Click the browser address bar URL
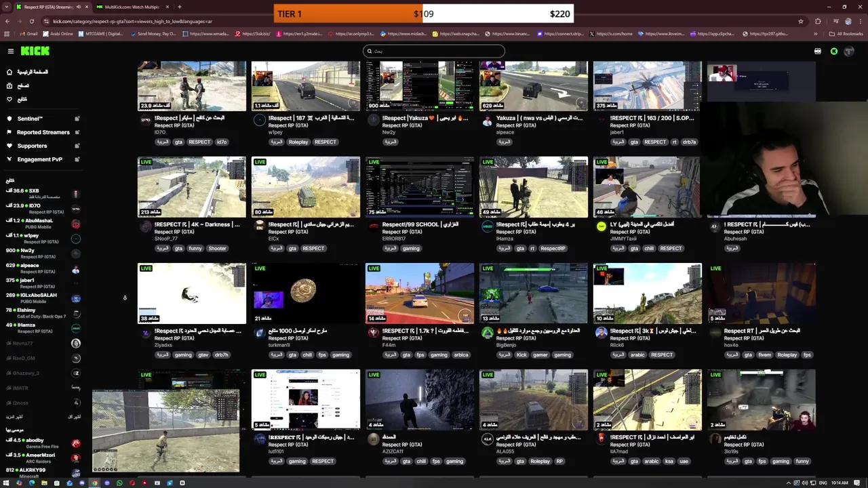The height and width of the screenshot is (488, 868). coord(133,21)
